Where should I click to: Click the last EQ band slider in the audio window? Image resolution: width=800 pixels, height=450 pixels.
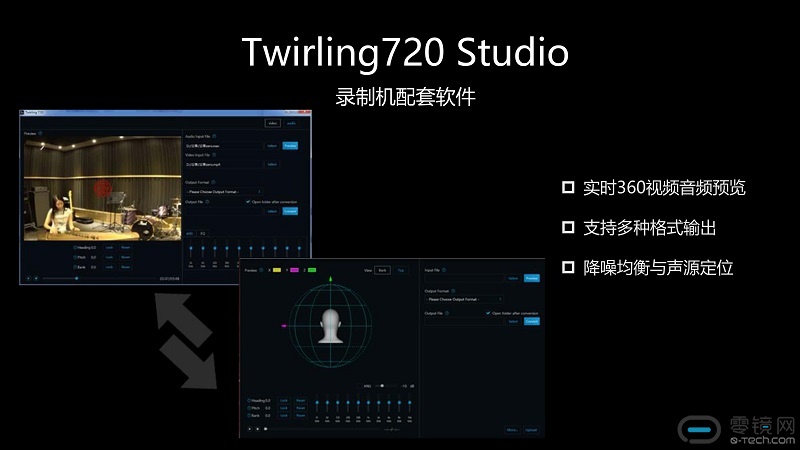click(x=410, y=405)
